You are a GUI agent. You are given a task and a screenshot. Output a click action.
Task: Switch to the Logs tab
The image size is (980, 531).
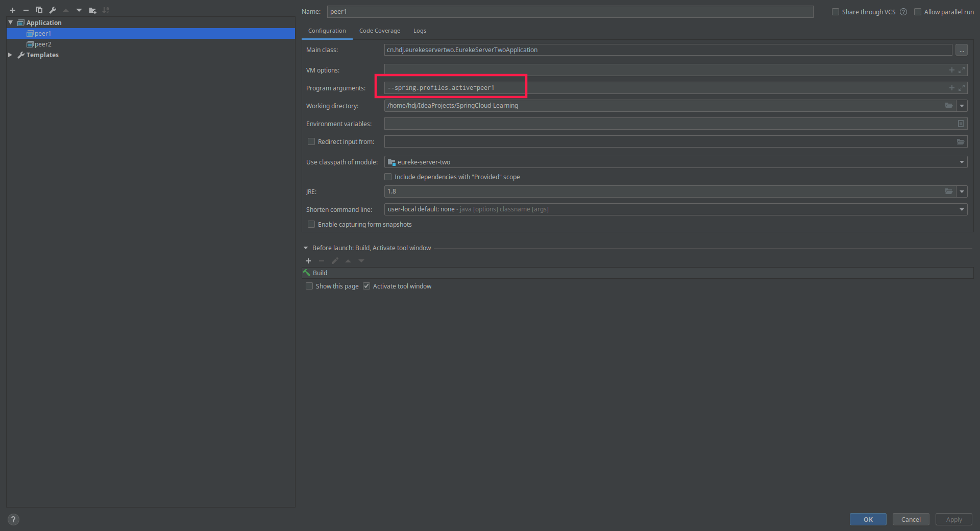(420, 31)
